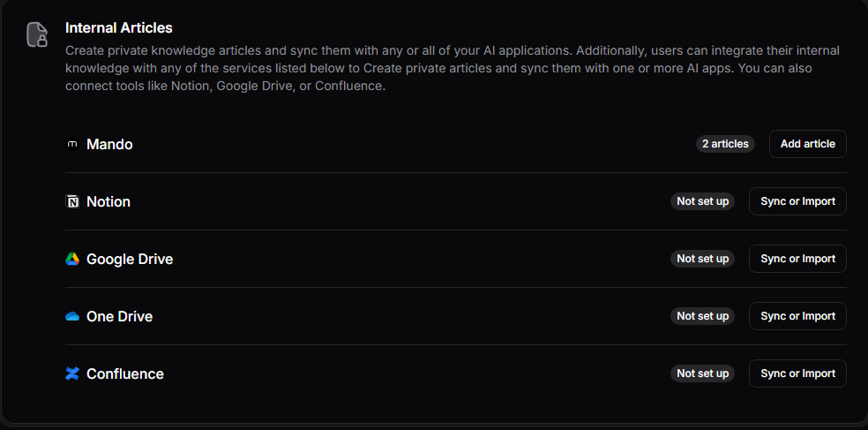Click One Drive's "Not set up" badge
Viewport: 868px width, 430px height.
click(702, 316)
